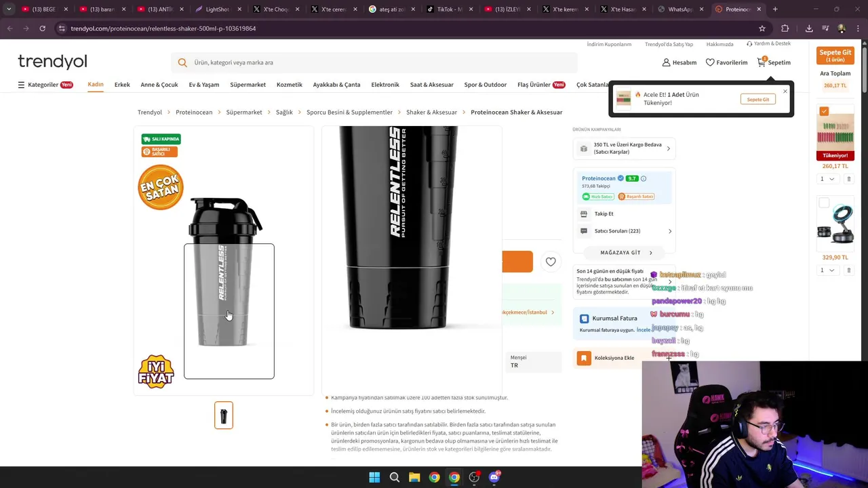Screen dimensions: 868x488
Task: Open Discord from taskbar
Action: pyautogui.click(x=494, y=477)
